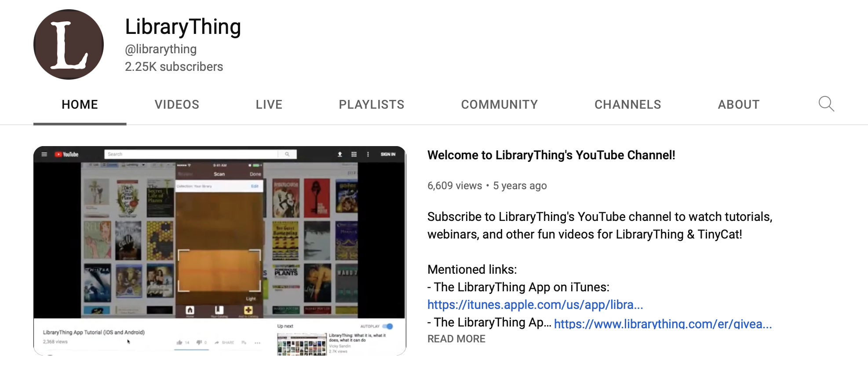Click the LibraryThing channel name heading
This screenshot has width=868, height=367.
(x=183, y=27)
